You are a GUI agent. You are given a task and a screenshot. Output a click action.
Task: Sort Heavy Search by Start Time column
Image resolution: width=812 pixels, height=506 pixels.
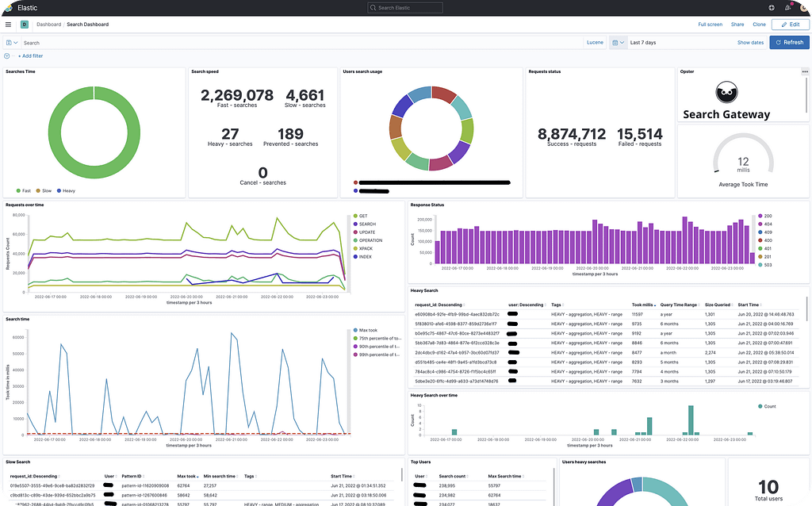click(749, 305)
